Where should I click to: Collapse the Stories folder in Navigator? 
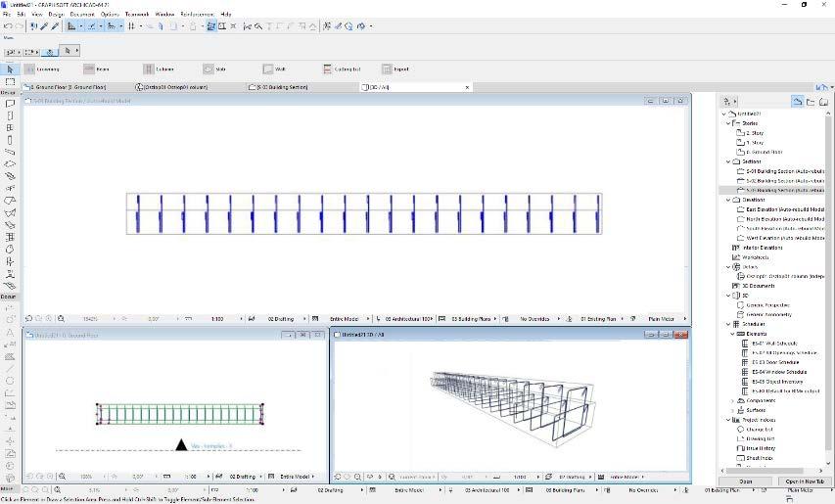tap(728, 123)
